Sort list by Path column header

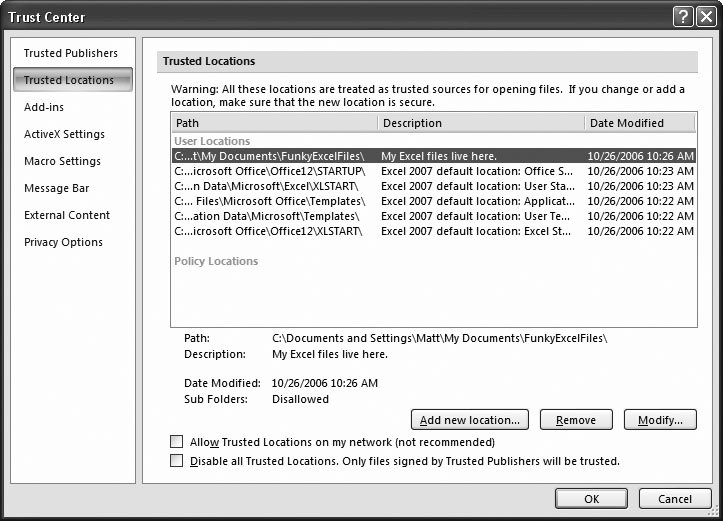tap(273, 123)
